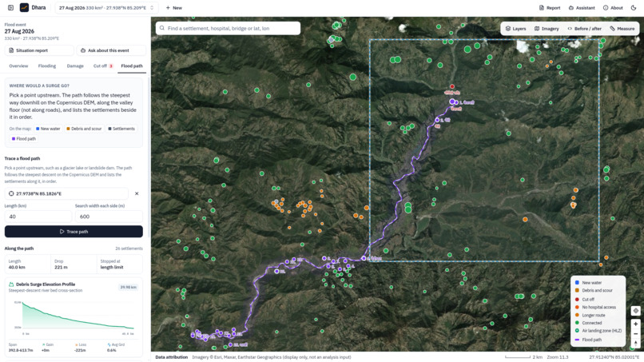Click the Stopped at length limit value
This screenshot has width=644, height=362.
[x=112, y=267]
